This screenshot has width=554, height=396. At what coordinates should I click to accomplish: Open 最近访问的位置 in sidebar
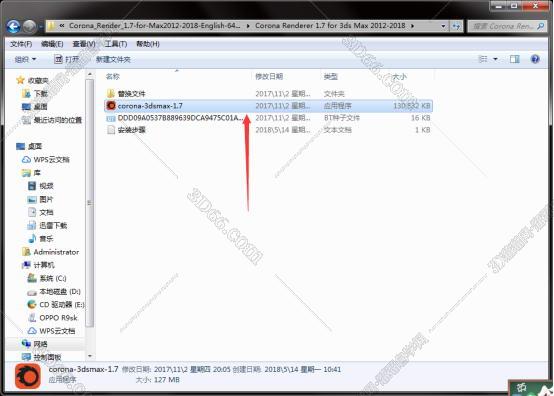pos(57,120)
